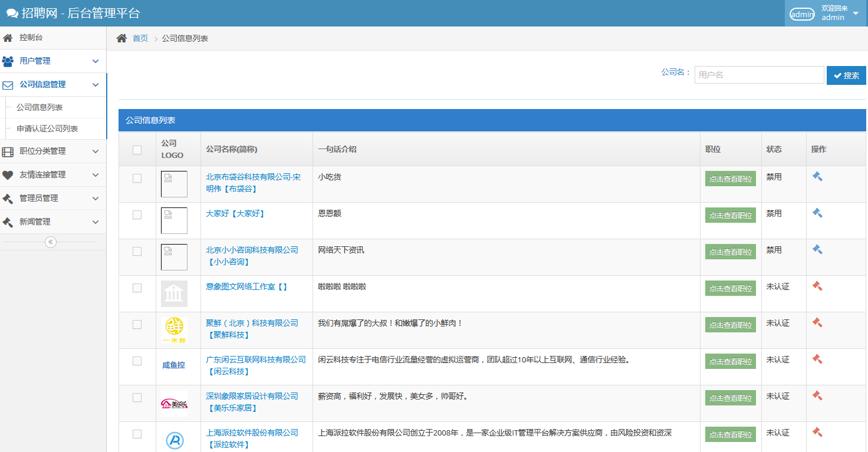The image size is (868, 452).
Task: Select checkbox for 意象图文网络工作室 row
Action: (x=137, y=288)
